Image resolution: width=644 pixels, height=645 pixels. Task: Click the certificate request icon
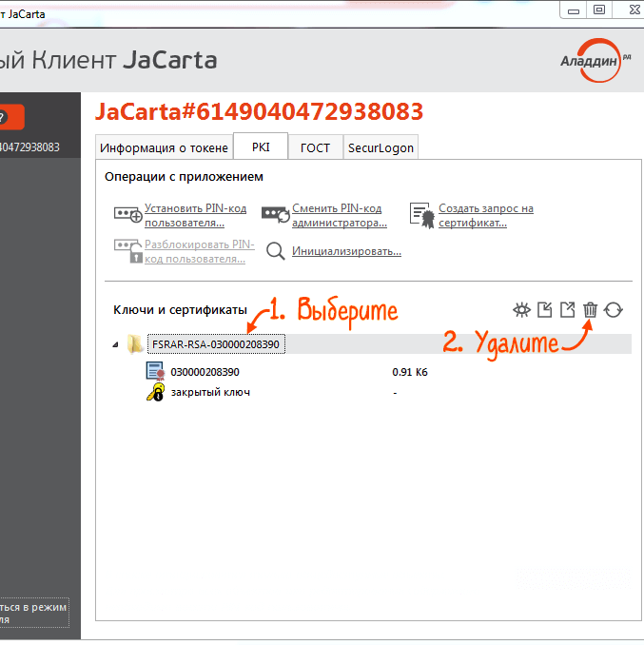point(422,215)
